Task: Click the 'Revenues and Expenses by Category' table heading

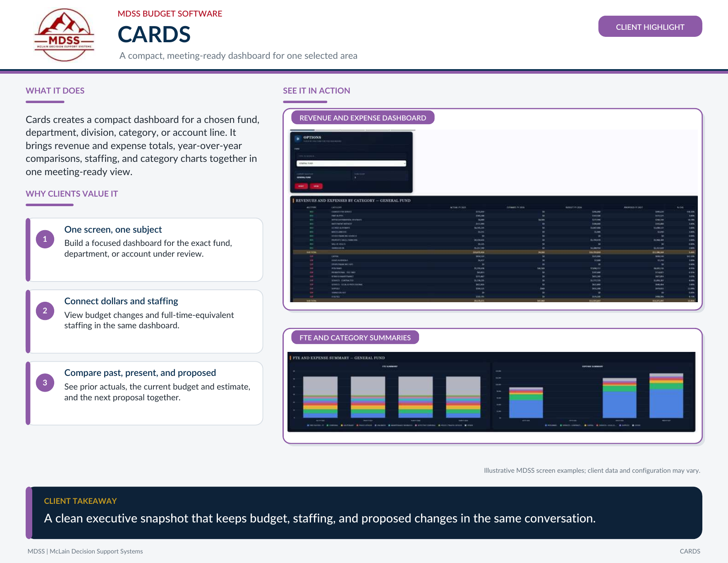Action: pos(353,200)
